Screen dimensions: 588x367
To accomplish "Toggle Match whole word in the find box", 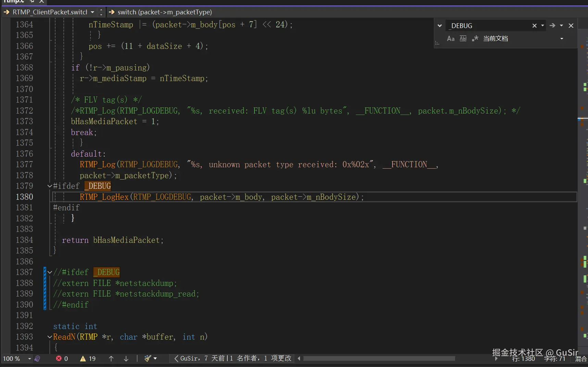I will (x=463, y=39).
